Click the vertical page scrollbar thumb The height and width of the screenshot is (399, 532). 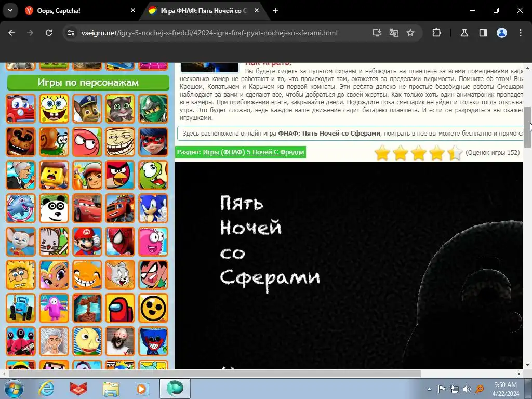click(x=528, y=127)
